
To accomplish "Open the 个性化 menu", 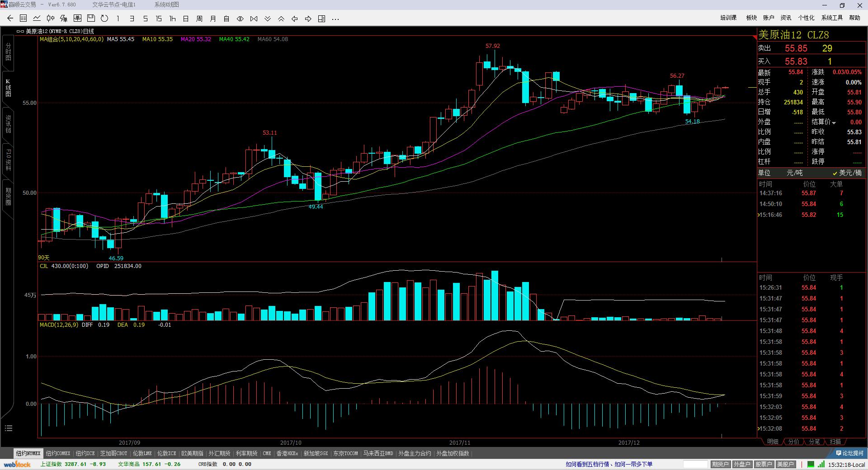I will pos(806,18).
